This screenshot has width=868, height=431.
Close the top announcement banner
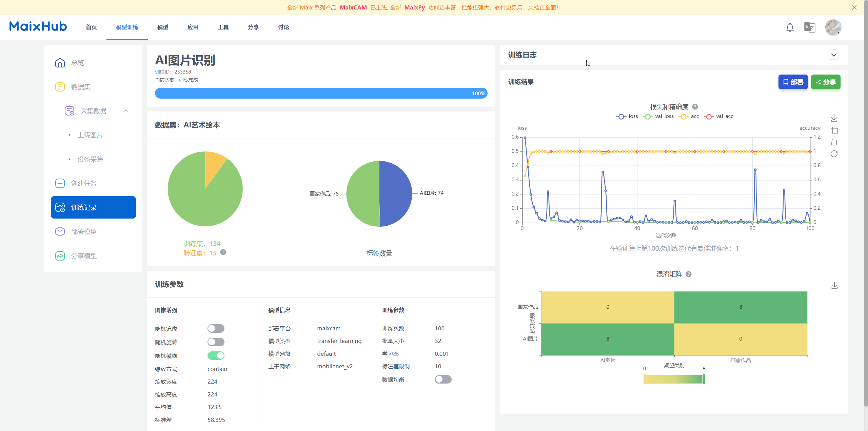click(x=854, y=7)
